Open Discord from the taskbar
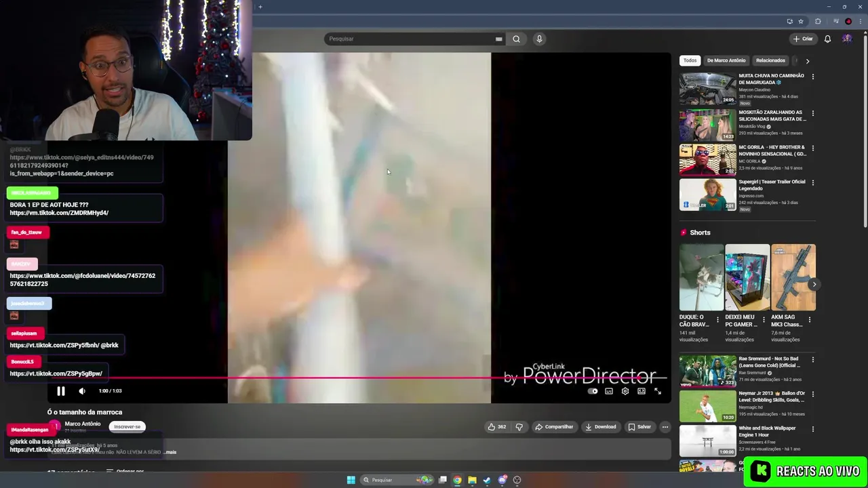 click(502, 480)
